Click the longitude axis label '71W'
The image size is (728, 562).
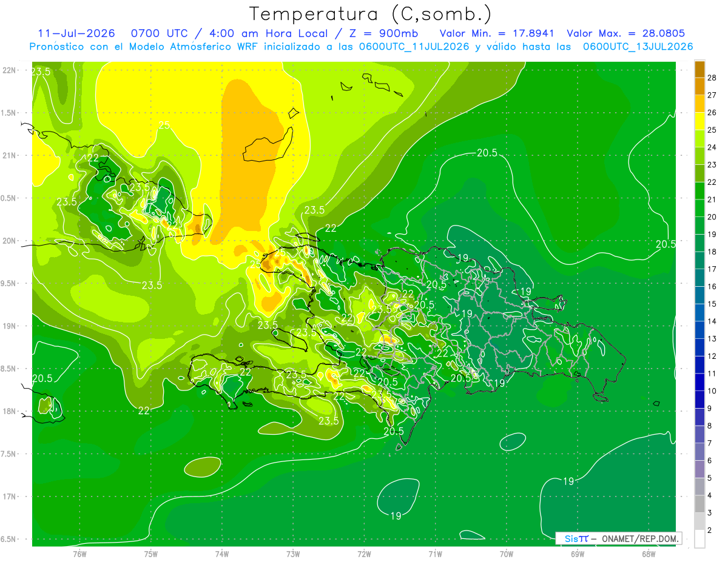(436, 554)
